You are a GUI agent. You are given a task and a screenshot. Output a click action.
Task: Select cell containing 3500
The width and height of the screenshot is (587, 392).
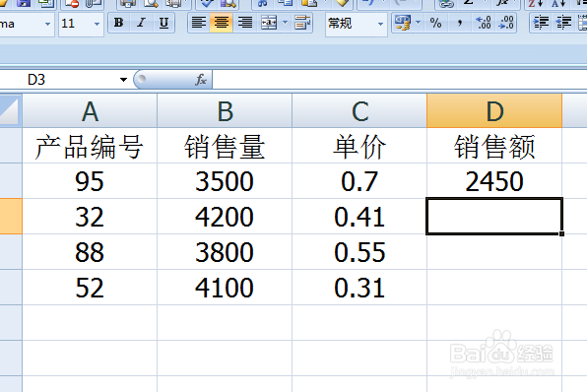point(225,181)
